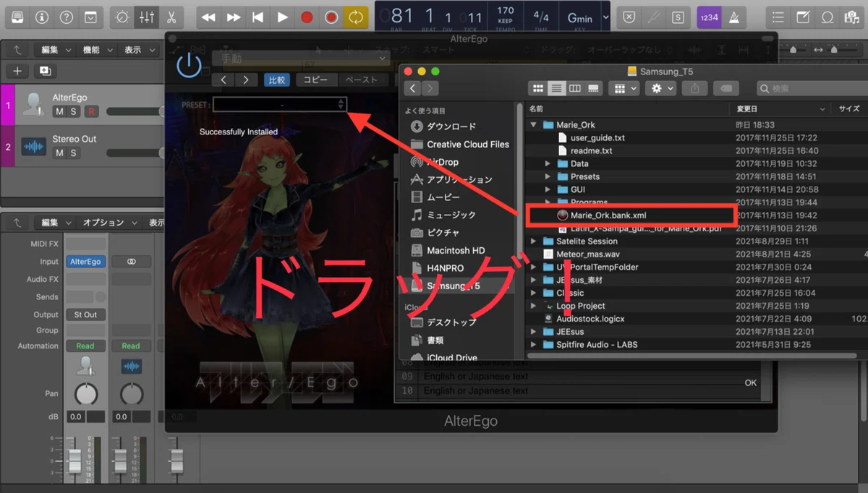Add a new track with plus button
The image size is (868, 493).
(17, 71)
